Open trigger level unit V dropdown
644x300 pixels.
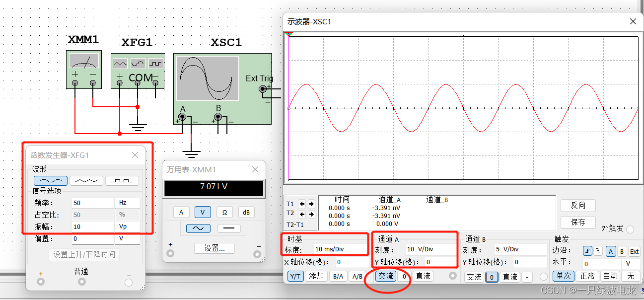(x=632, y=264)
